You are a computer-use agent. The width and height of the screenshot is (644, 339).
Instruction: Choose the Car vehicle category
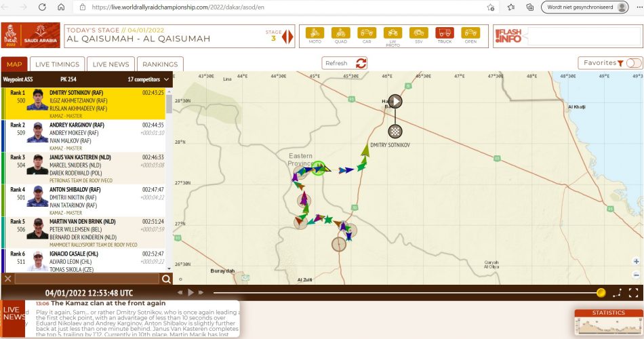367,35
